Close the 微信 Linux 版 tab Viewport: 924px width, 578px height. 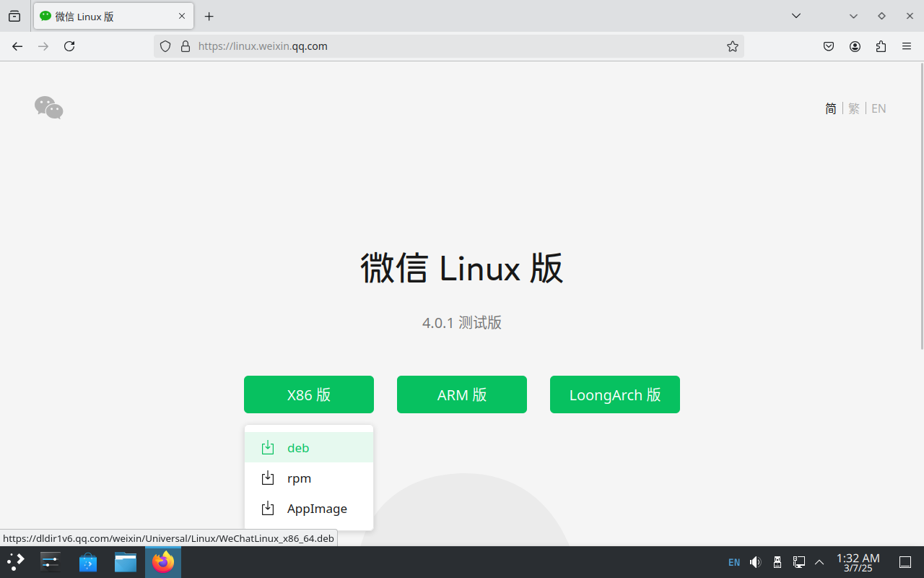[x=182, y=16]
